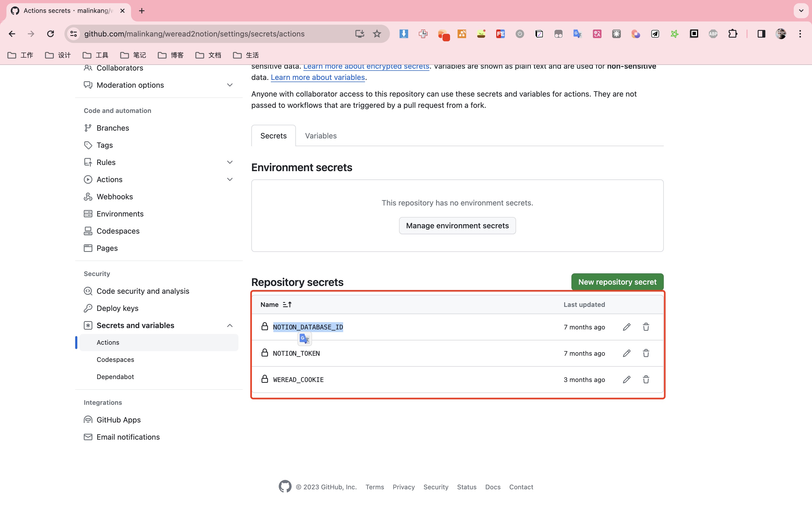
Task: Toggle the browser side panel
Action: click(x=761, y=34)
